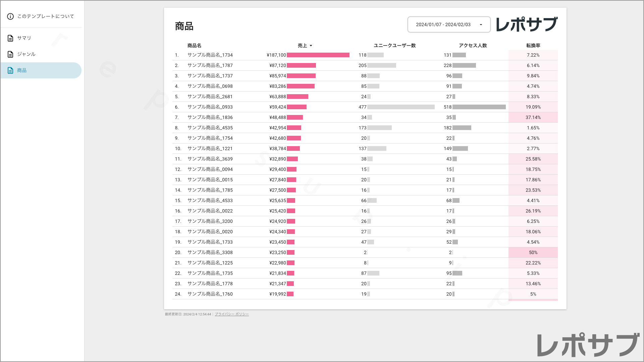Sort by 商品名 column header

click(x=194, y=46)
